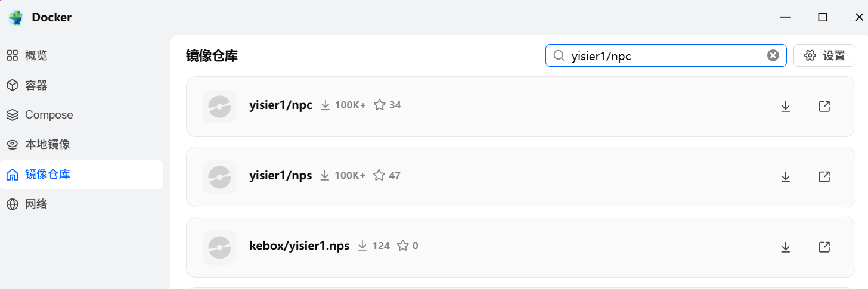
Task: Download the yisier1/npc image
Action: click(x=786, y=107)
